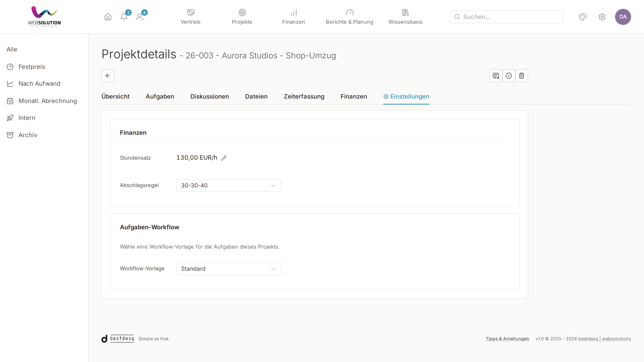Switch to the Aufgaben tab
The height and width of the screenshot is (362, 644).
(x=160, y=97)
